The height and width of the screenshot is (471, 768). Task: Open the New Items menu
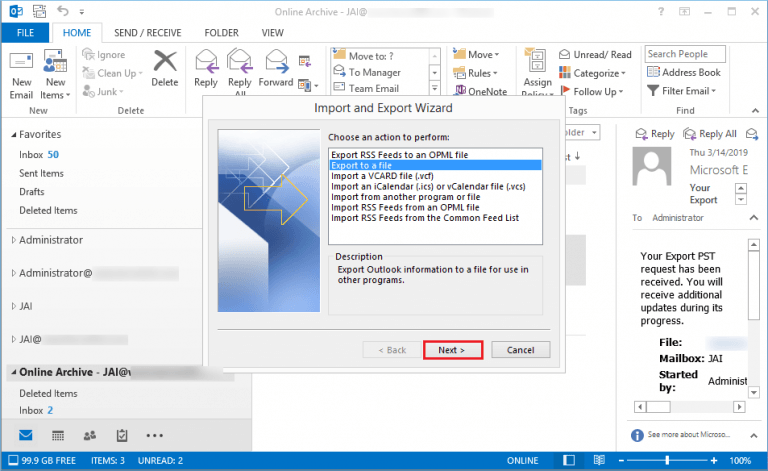point(55,75)
